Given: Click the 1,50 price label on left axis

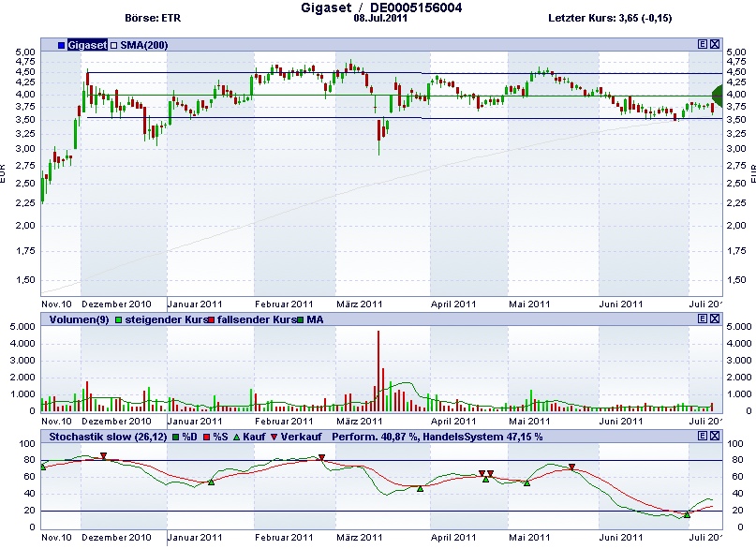Looking at the screenshot, I should pos(25,280).
